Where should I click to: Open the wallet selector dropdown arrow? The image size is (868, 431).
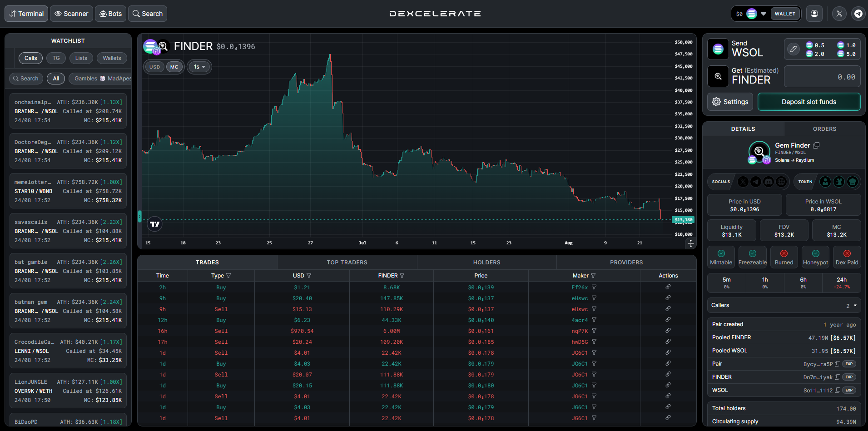(764, 14)
